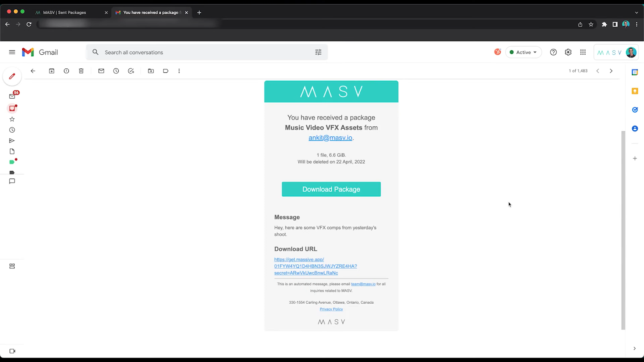The width and height of the screenshot is (644, 362).
Task: Snooze this email with the clock icon
Action: (x=116, y=71)
